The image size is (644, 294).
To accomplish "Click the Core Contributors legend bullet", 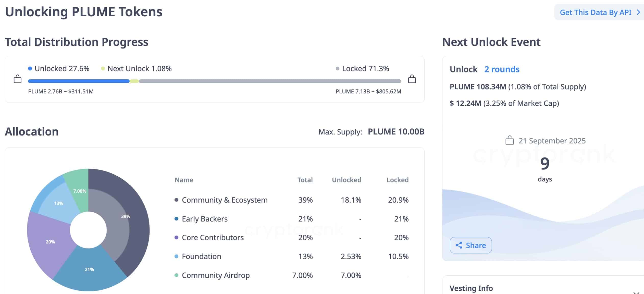I will tap(176, 238).
